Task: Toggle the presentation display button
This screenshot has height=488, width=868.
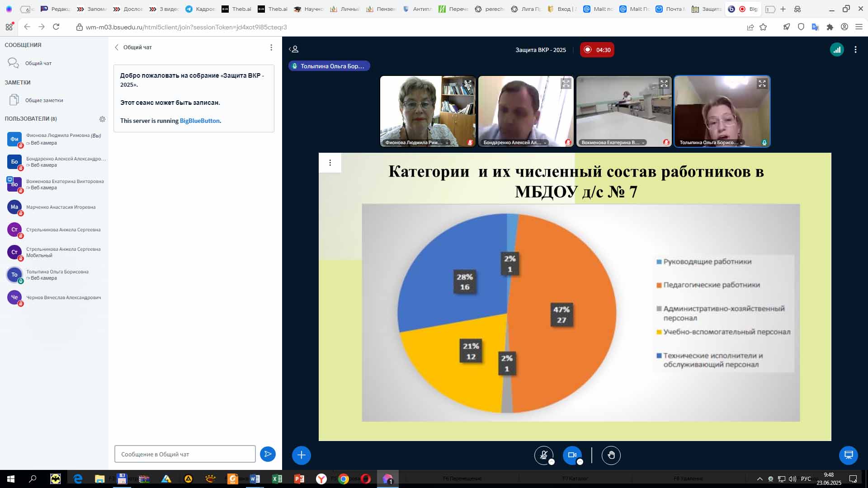Action: (x=849, y=455)
